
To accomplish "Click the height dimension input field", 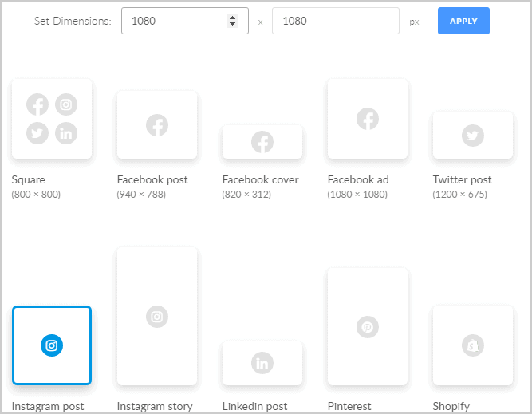I will (335, 22).
